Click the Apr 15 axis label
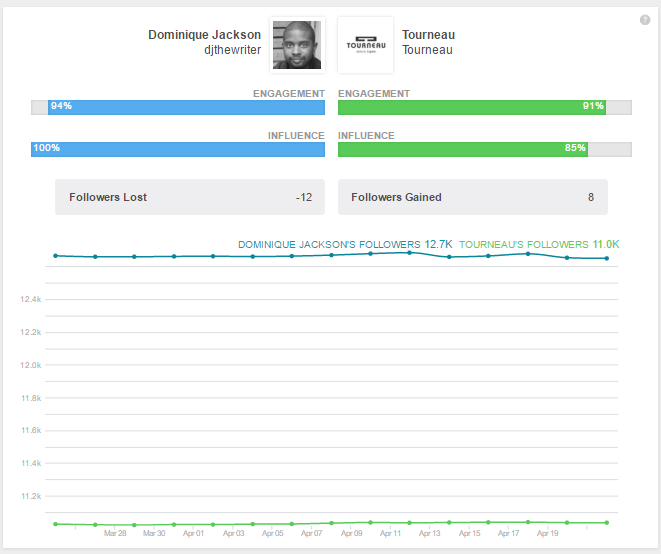661x554 pixels. [x=470, y=533]
